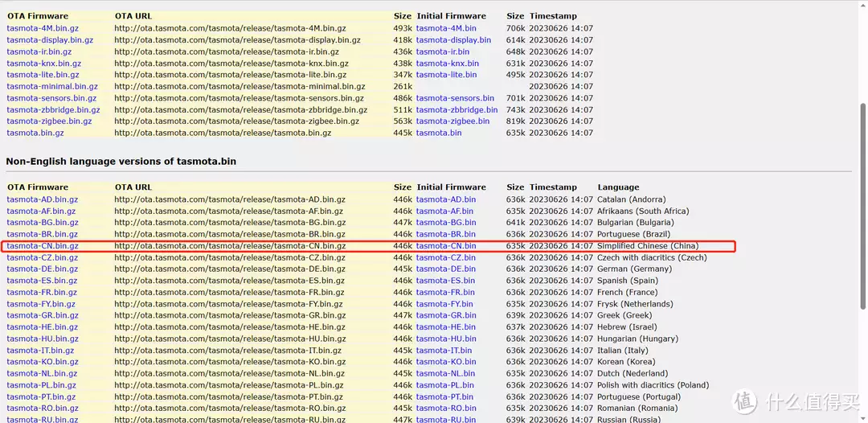
Task: Download the tasmota-FY.bin initial firmware
Action: [444, 304]
